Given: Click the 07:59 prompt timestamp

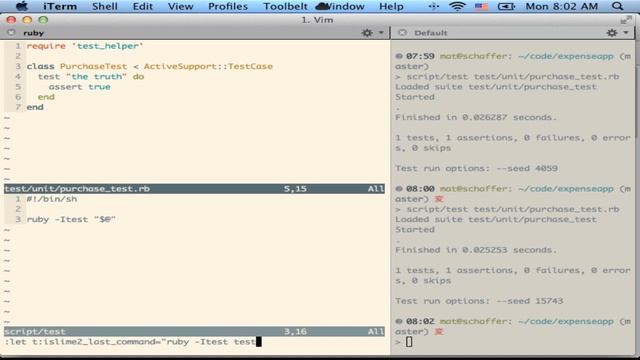Looking at the screenshot, I should click(420, 56).
